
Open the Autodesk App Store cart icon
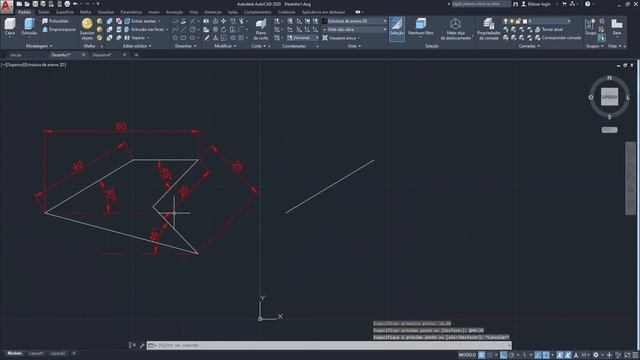[x=564, y=4]
